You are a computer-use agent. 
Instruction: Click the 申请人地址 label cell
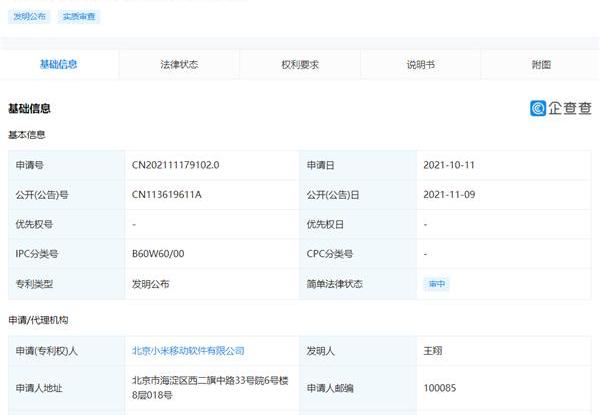[67, 388]
